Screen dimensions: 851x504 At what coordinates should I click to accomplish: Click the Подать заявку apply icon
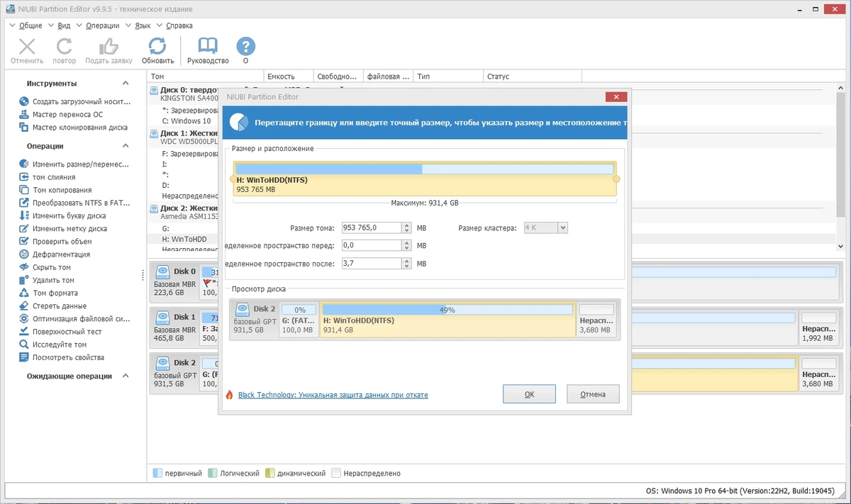point(109,51)
